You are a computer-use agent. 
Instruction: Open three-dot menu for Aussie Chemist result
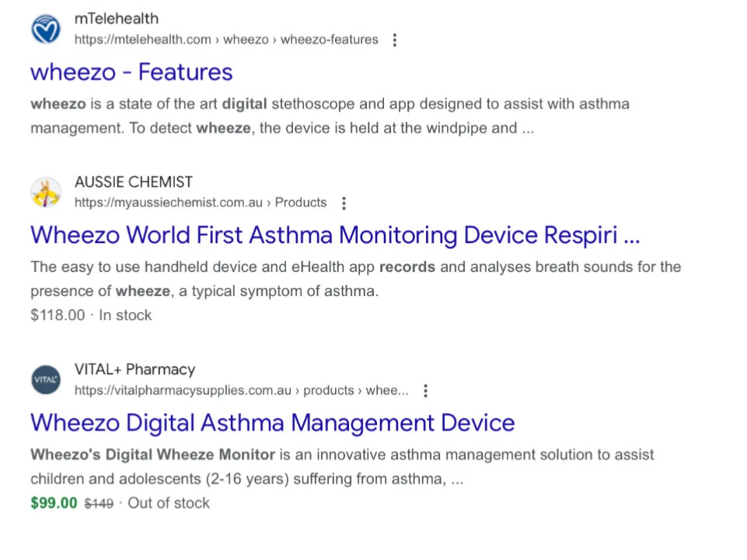[x=344, y=203]
